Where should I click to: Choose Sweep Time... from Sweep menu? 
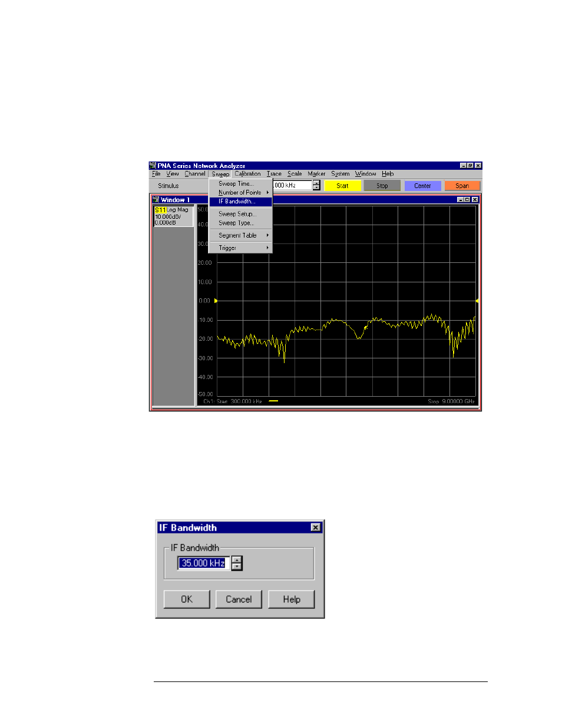click(x=240, y=184)
